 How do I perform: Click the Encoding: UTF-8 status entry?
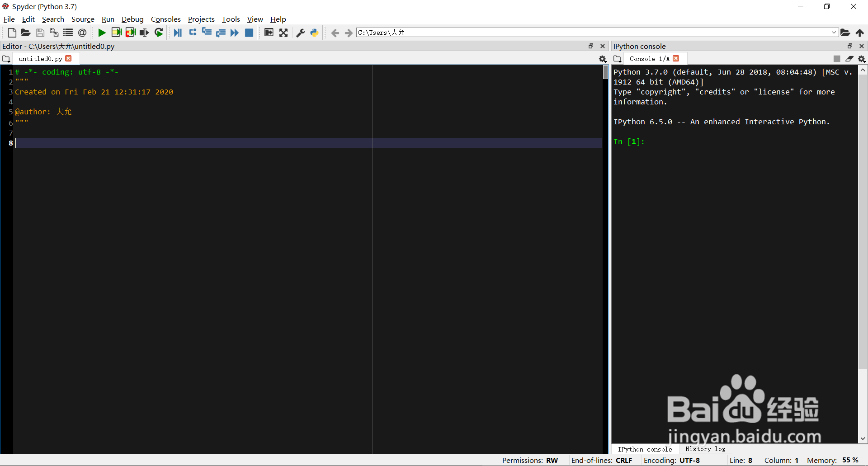click(x=672, y=460)
